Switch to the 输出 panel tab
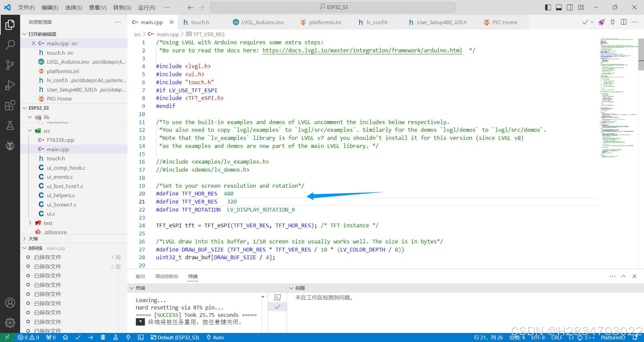Screen dimensions: 644x342 140,276
